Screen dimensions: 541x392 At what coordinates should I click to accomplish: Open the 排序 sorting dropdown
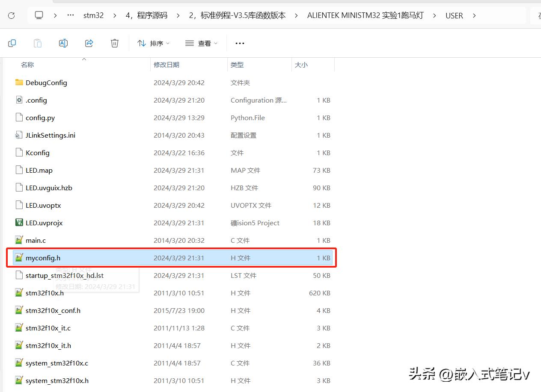pyautogui.click(x=153, y=43)
